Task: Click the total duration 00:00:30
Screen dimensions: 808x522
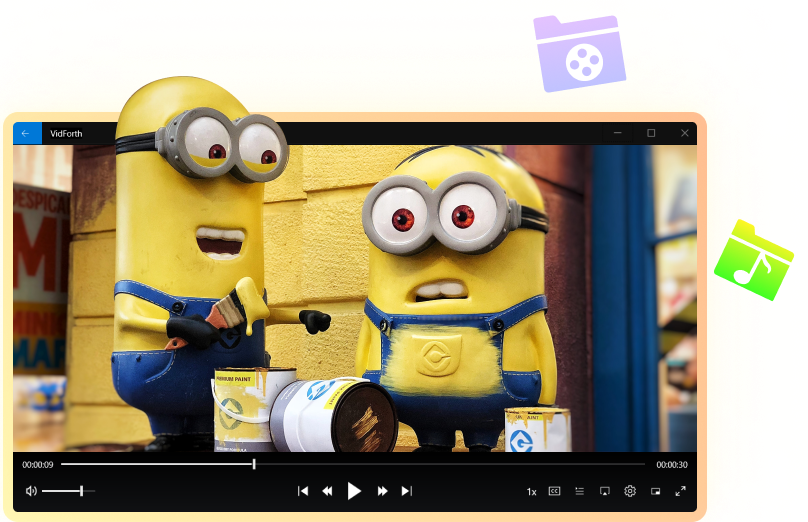Action: click(672, 465)
